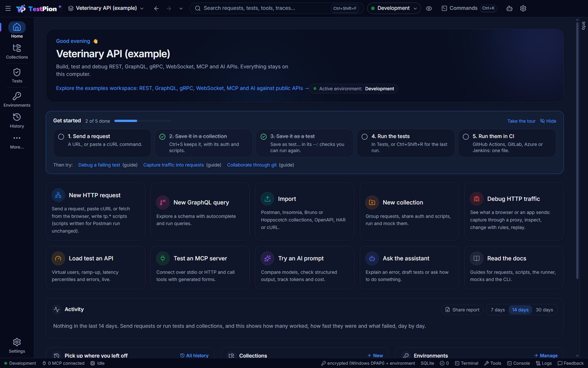Expand the More… sidebar menu
This screenshot has width=588, height=368.
click(x=17, y=141)
